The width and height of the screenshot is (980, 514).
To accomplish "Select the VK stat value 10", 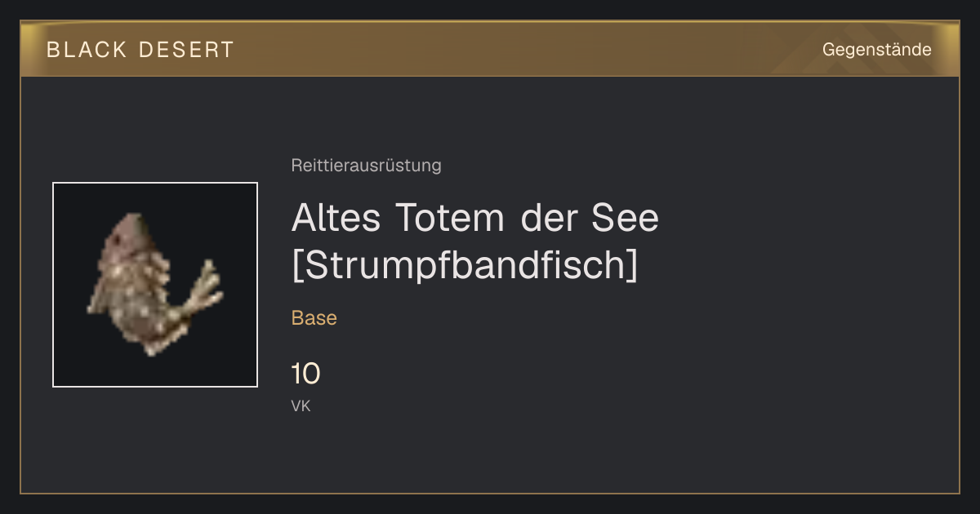I will [305, 374].
